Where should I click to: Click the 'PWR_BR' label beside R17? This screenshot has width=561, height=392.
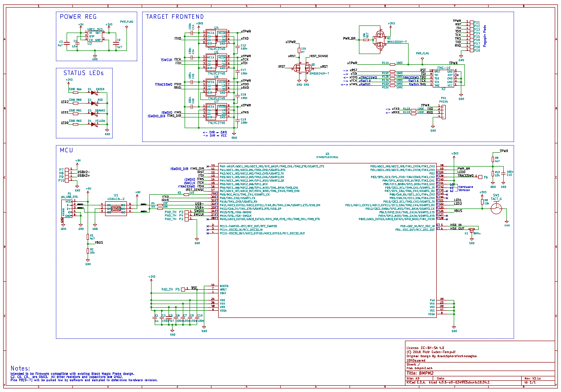click(x=349, y=39)
